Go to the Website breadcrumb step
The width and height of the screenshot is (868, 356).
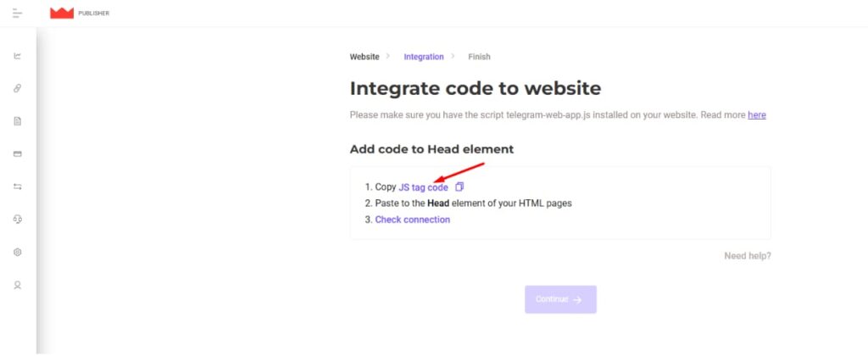364,57
